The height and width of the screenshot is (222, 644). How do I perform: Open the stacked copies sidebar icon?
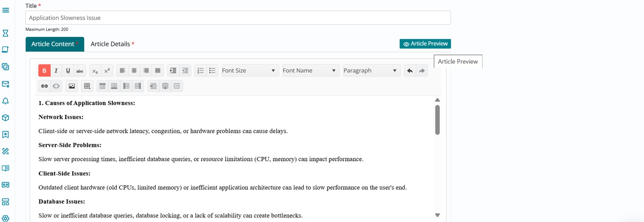point(6,67)
